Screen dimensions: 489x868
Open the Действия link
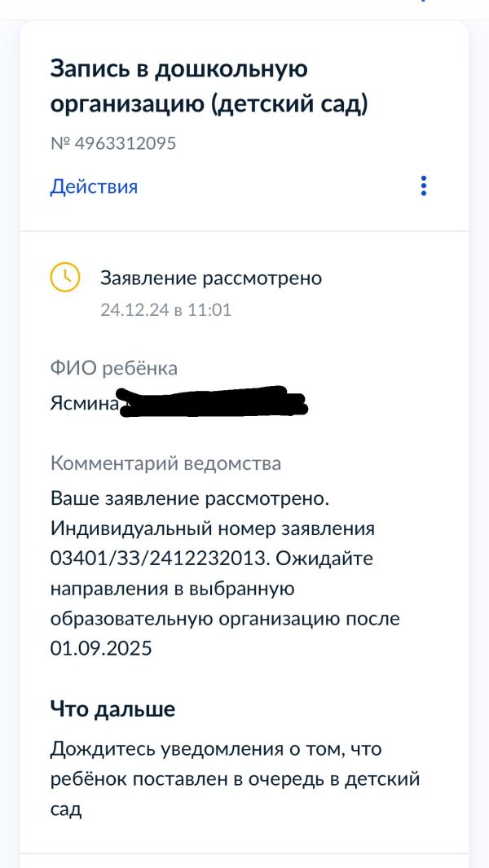click(x=94, y=186)
